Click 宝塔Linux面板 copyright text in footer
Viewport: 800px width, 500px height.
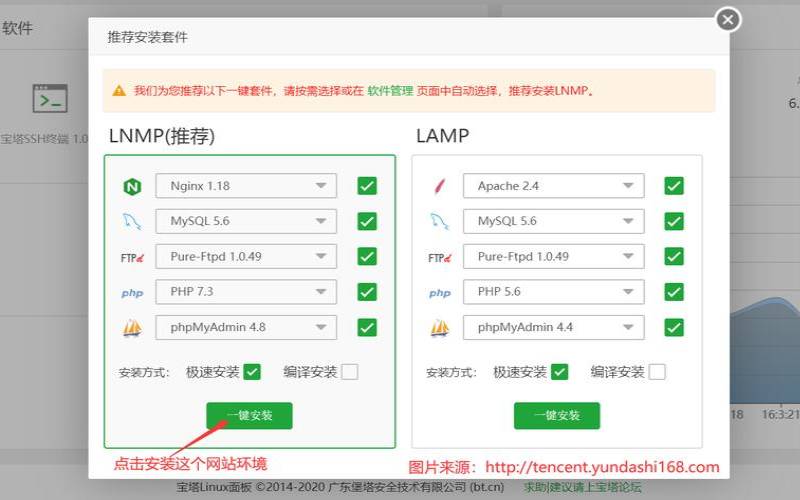340,487
